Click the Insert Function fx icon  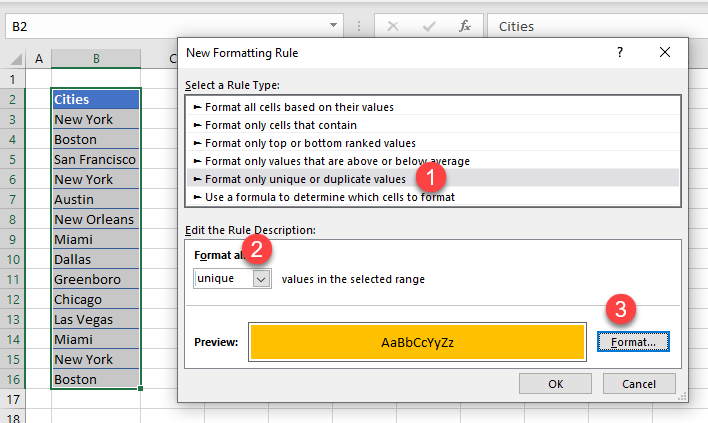[465, 27]
